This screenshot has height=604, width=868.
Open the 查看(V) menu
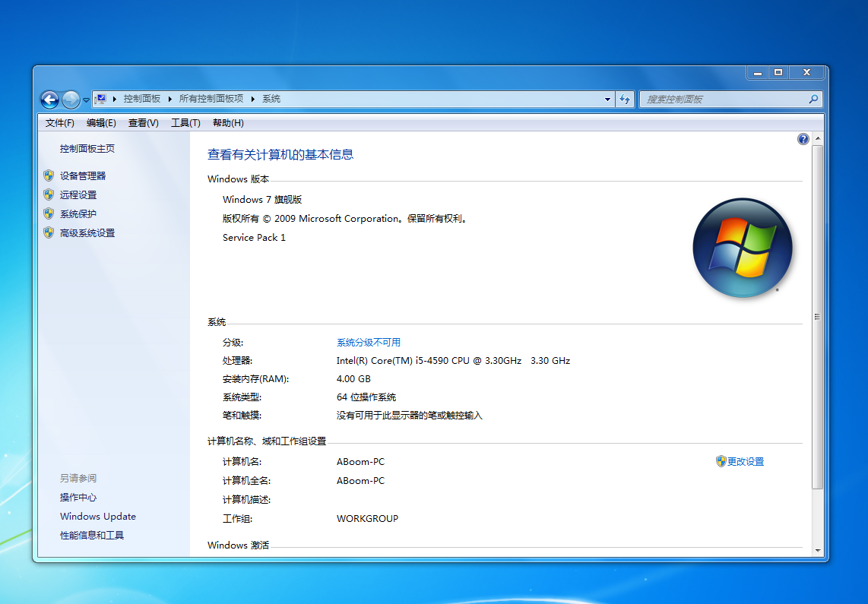[144, 123]
